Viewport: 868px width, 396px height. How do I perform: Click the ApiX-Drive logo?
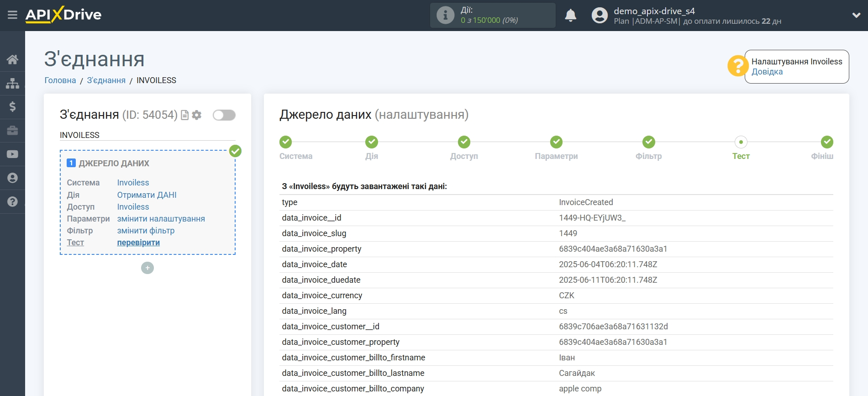63,15
